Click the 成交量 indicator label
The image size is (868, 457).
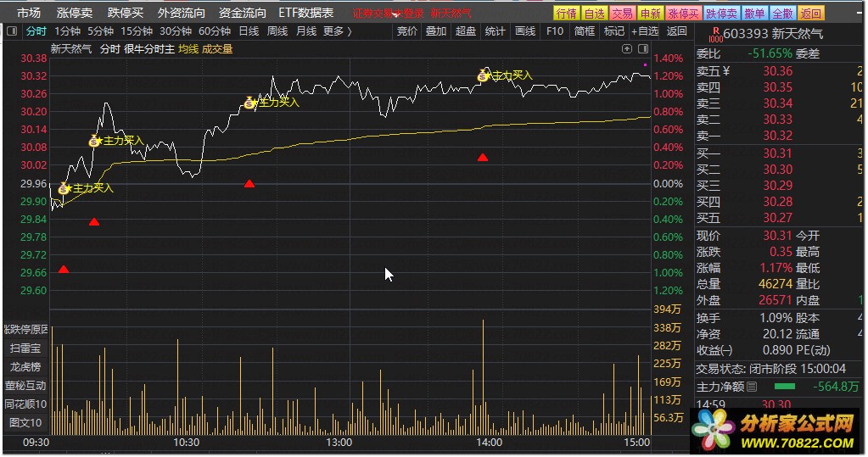217,49
